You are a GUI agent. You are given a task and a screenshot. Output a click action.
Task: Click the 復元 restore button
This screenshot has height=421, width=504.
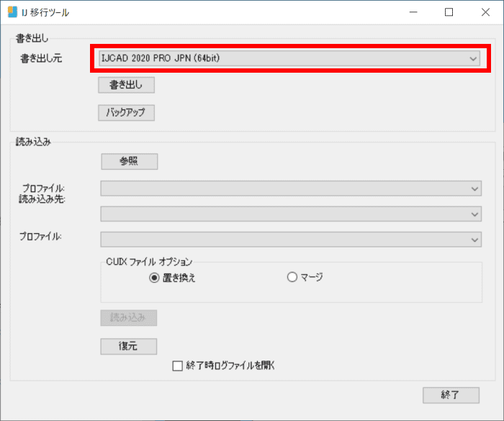point(129,346)
